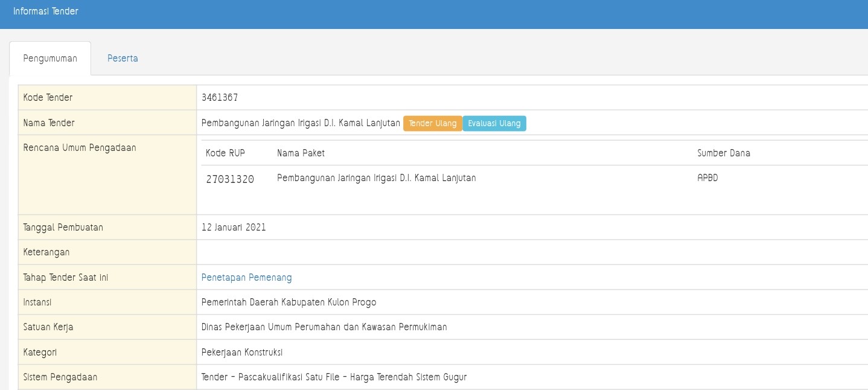Click the Sumber Dana column header

724,153
